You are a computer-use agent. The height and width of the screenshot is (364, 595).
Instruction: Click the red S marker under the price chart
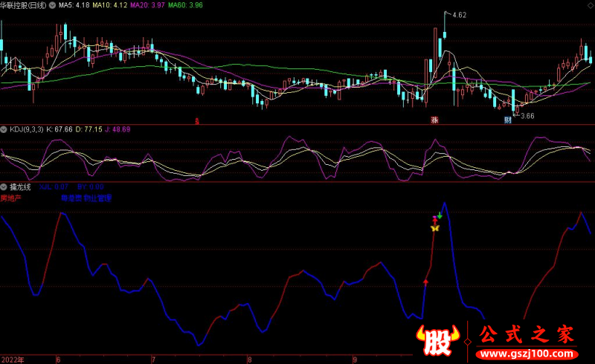click(197, 121)
